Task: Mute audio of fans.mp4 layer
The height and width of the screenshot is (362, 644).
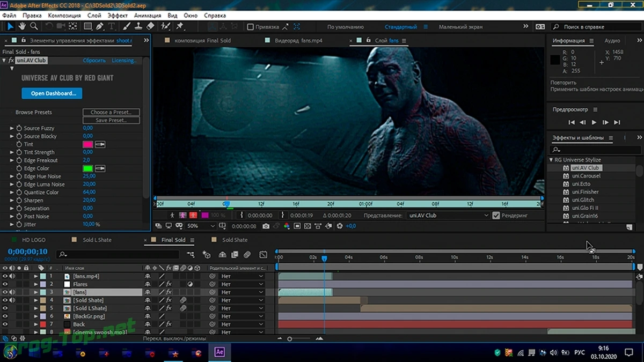Action: point(12,276)
